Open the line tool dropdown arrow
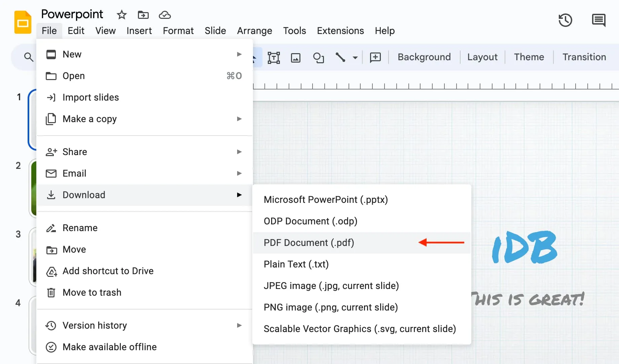Viewport: 619px width, 364px height. click(355, 58)
